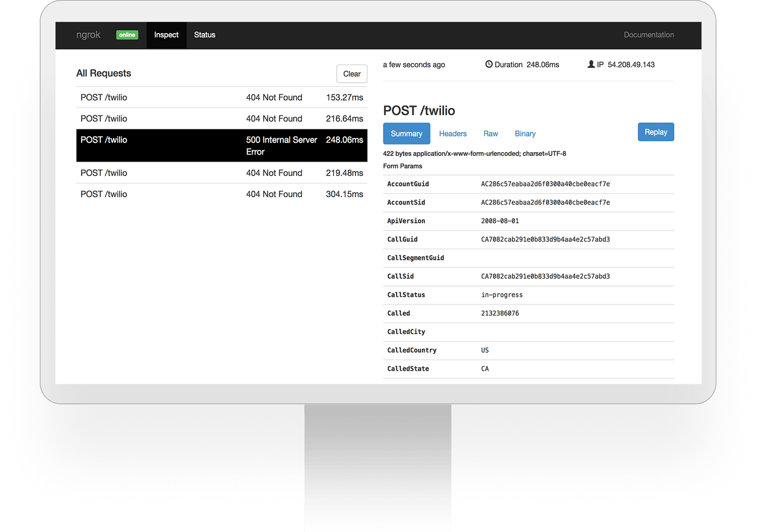View the Raw tab

click(x=491, y=134)
